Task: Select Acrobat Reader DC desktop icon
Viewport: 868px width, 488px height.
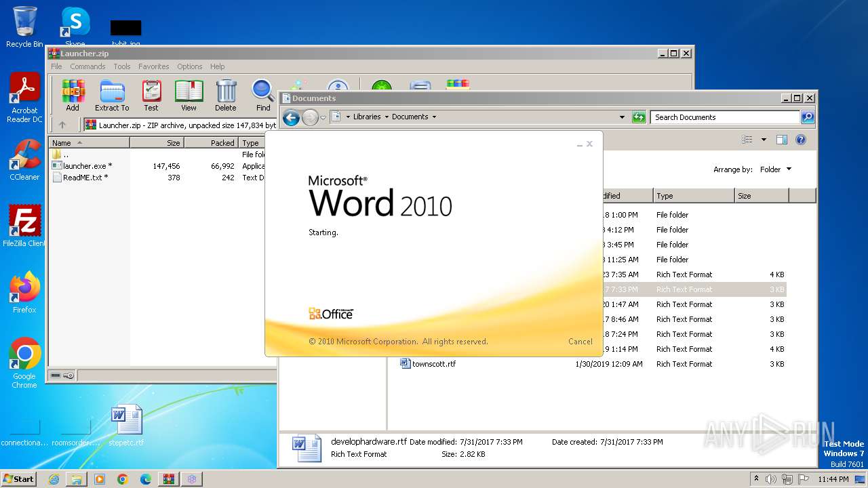Action: click(24, 98)
